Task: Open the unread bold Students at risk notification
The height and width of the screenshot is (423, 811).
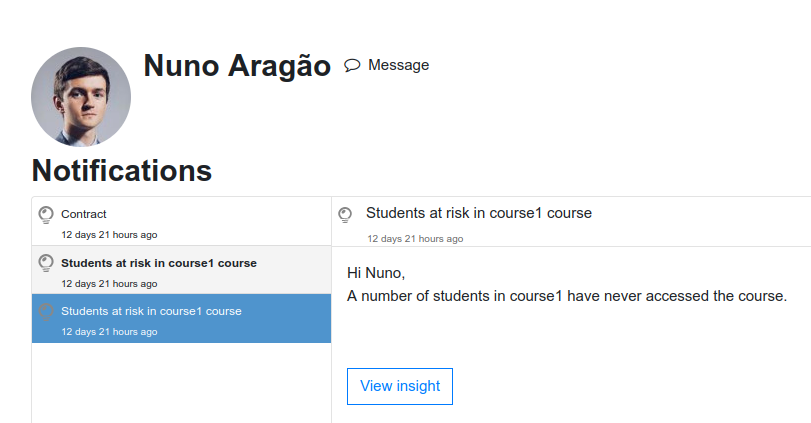Action: (182, 270)
